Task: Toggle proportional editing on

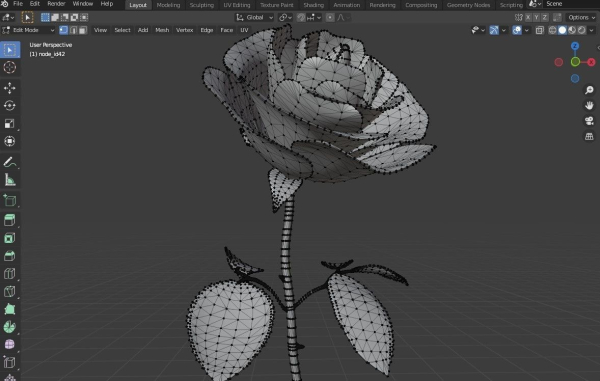Action: click(x=330, y=18)
